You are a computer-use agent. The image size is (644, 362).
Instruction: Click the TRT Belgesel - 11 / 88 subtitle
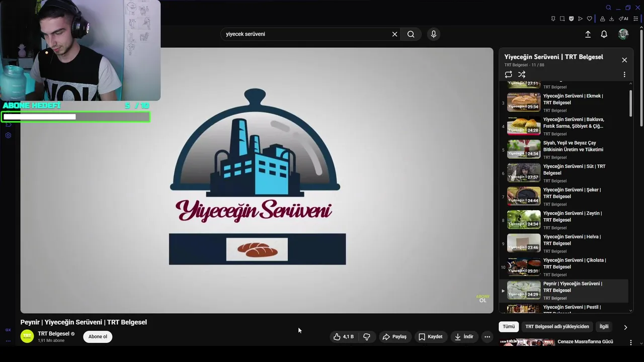(524, 65)
